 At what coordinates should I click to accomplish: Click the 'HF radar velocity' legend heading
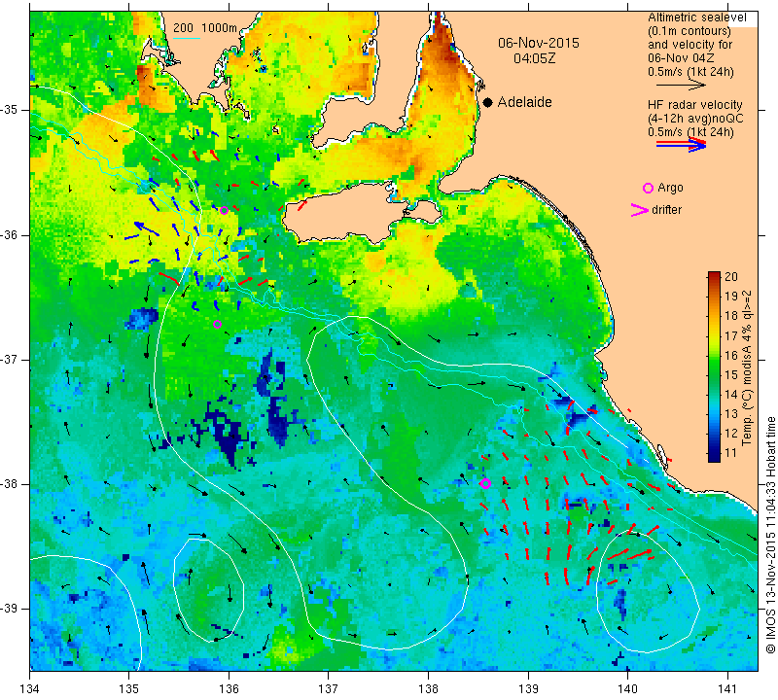pos(694,105)
